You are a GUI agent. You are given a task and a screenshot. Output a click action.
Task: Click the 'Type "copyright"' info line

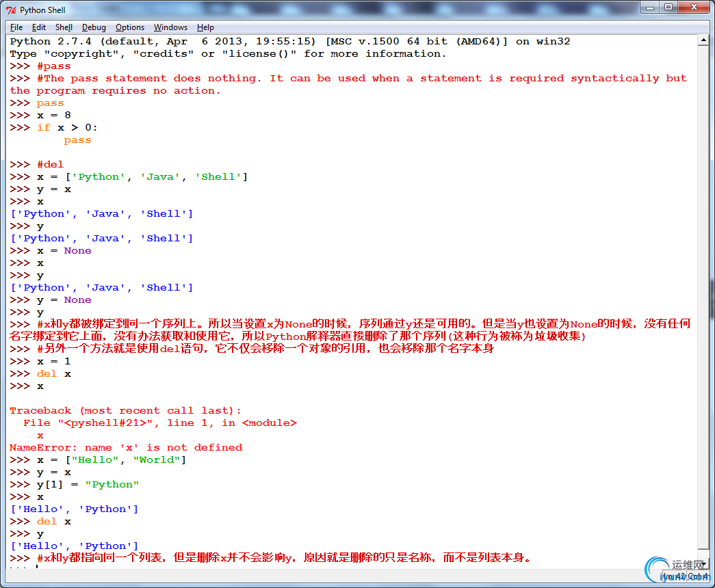coord(228,54)
